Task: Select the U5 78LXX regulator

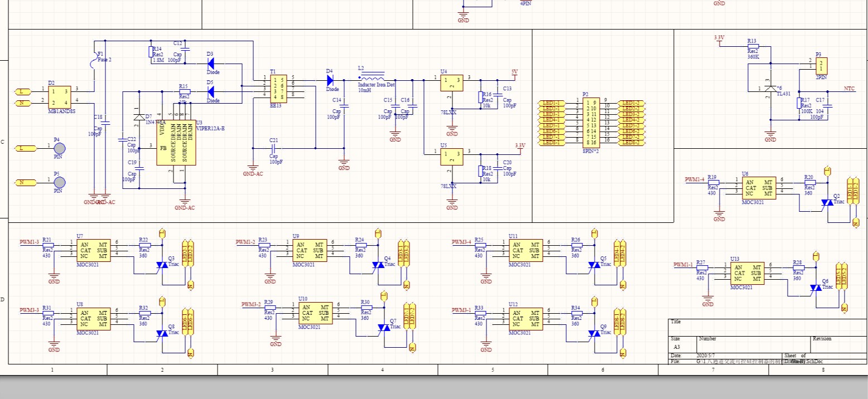Action: (x=451, y=157)
